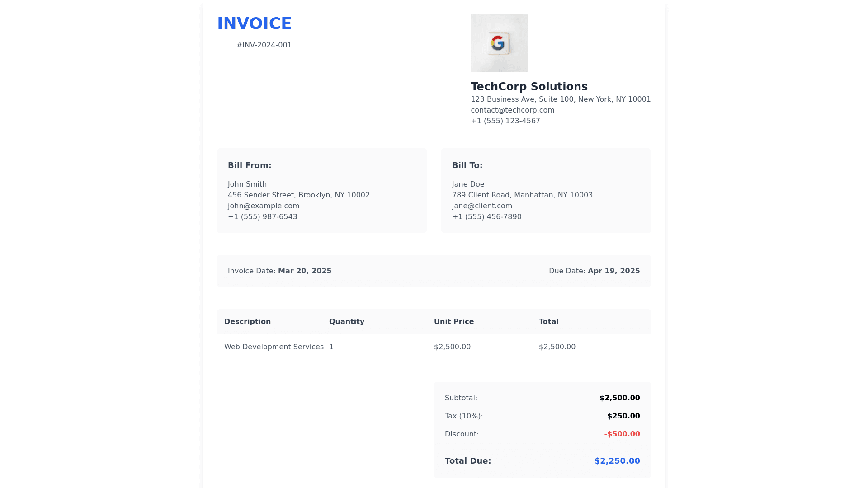The image size is (868, 488).
Task: Click the Tax (10%) value $250.00
Action: (x=623, y=416)
